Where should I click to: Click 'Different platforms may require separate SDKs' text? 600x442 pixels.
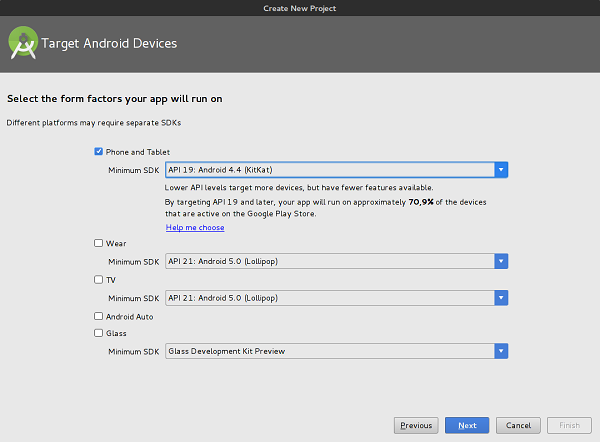tap(94, 123)
